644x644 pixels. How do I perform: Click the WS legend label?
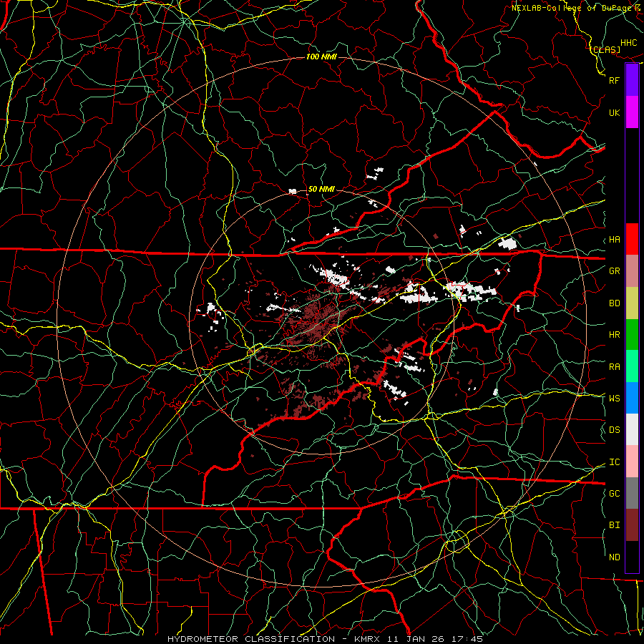pyautogui.click(x=614, y=399)
